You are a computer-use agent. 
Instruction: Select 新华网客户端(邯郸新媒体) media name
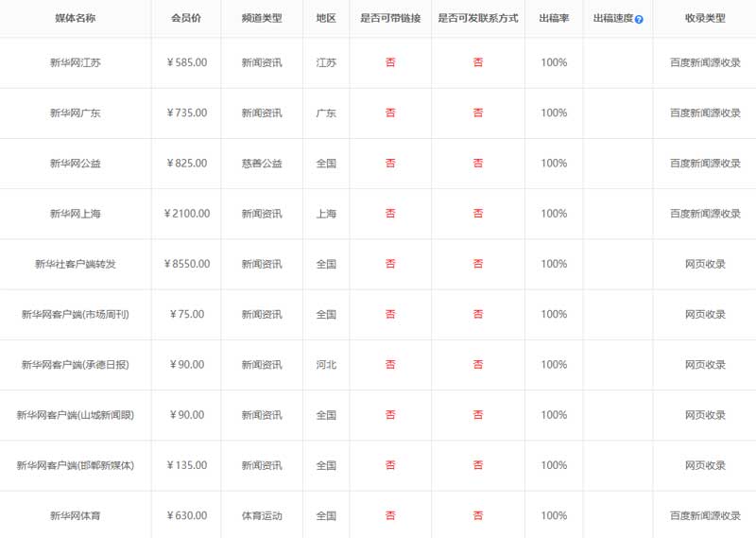76,465
